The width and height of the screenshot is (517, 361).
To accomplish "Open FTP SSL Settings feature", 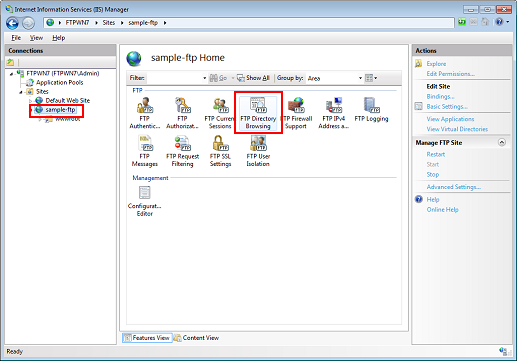I will (220, 151).
